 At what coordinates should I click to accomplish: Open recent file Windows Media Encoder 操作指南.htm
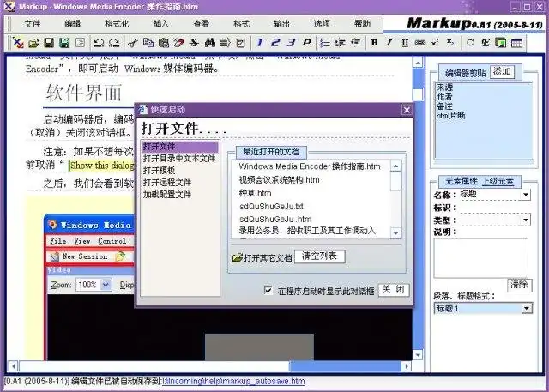pos(310,166)
